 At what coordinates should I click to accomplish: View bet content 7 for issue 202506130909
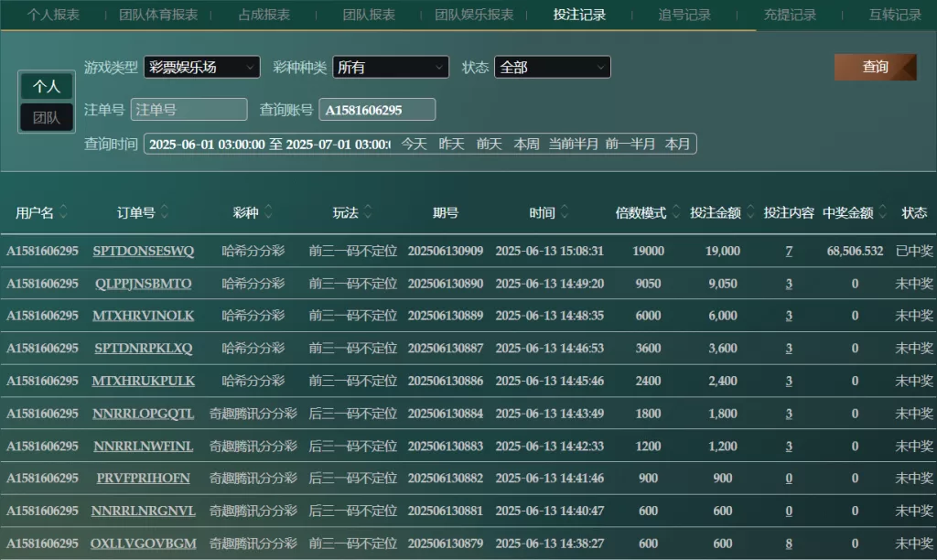789,251
